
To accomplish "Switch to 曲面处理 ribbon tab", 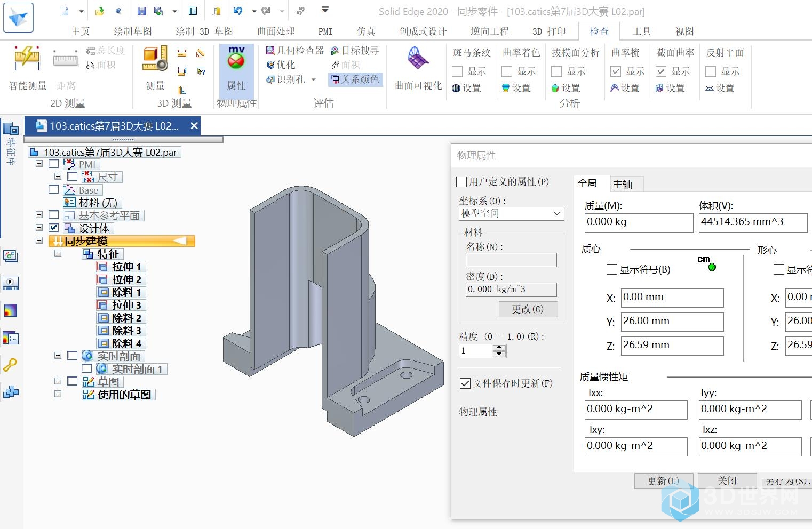I will tap(276, 31).
